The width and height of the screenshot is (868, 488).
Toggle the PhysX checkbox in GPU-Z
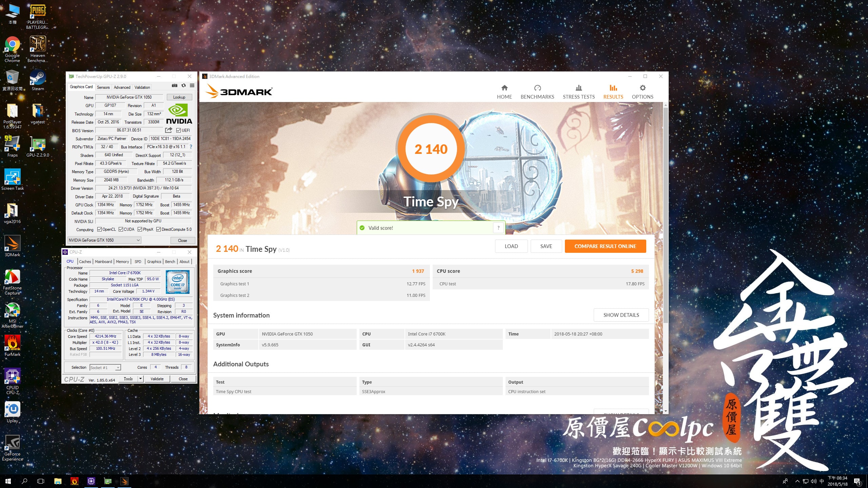pos(140,229)
